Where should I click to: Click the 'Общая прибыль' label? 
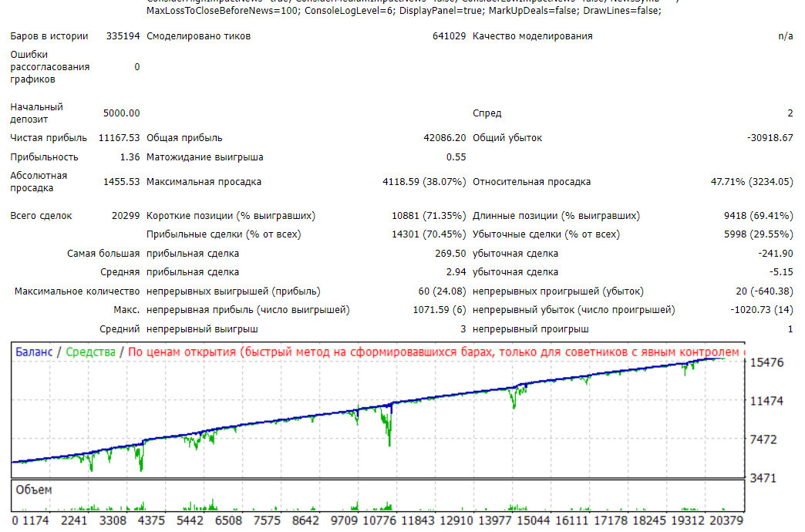(x=184, y=138)
